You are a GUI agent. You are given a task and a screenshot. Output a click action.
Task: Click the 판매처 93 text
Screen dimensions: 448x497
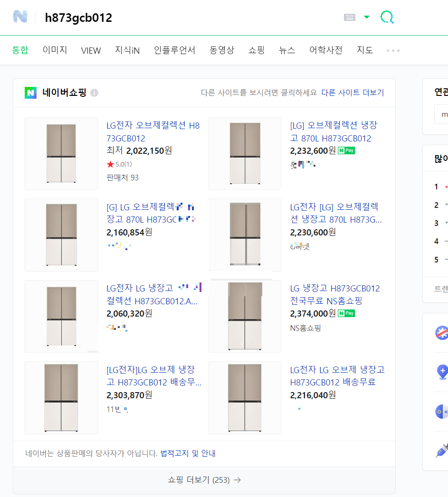(x=123, y=178)
